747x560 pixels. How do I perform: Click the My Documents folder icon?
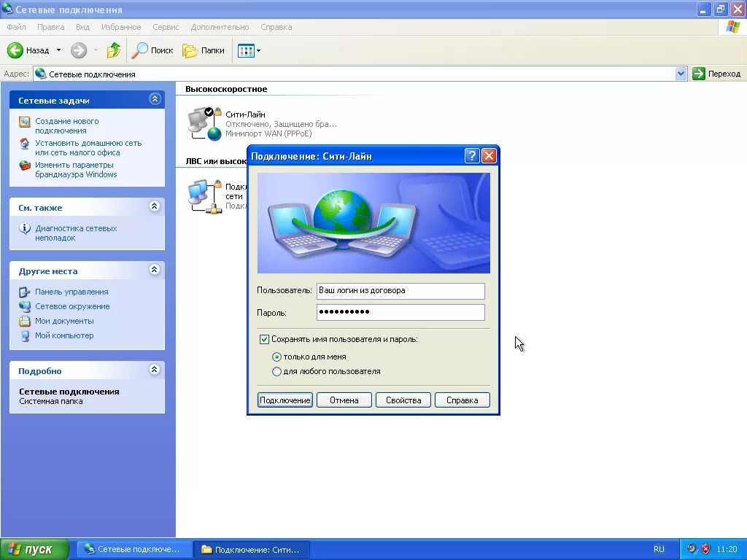(24, 321)
